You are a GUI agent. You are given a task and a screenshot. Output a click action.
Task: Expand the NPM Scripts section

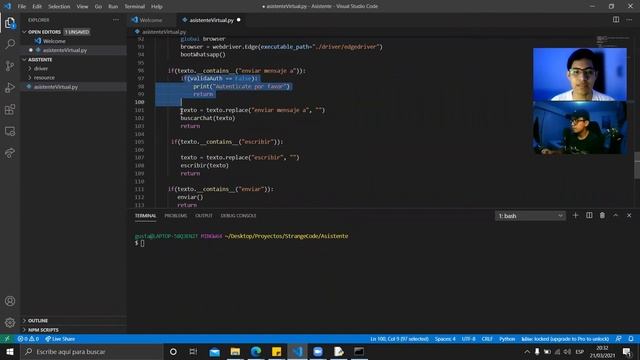pyautogui.click(x=74, y=330)
